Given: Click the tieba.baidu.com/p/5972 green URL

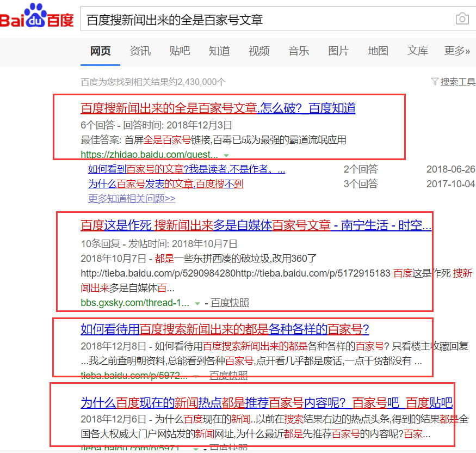Looking at the screenshot, I should click(134, 376).
